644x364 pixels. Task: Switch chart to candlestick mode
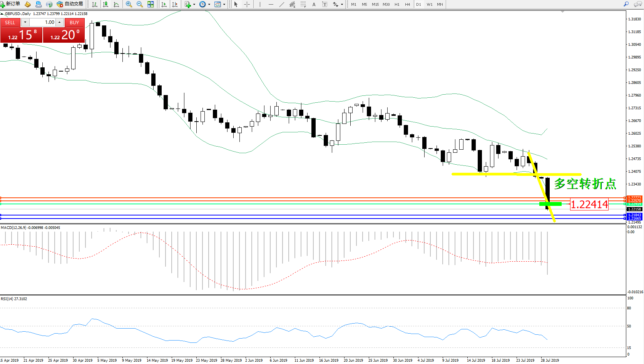(105, 4)
